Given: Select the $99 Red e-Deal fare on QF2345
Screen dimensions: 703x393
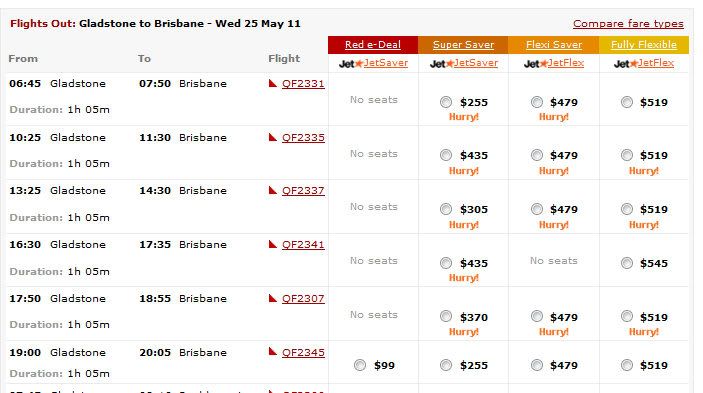Looking at the screenshot, I should point(360,365).
